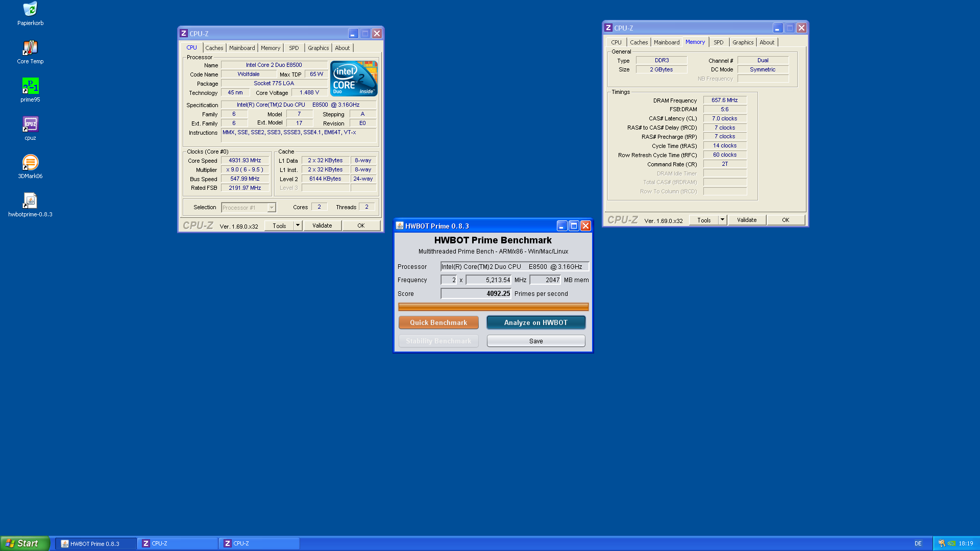Click the Score field 4092.25
Screen dimensions: 980x551
[476, 293]
